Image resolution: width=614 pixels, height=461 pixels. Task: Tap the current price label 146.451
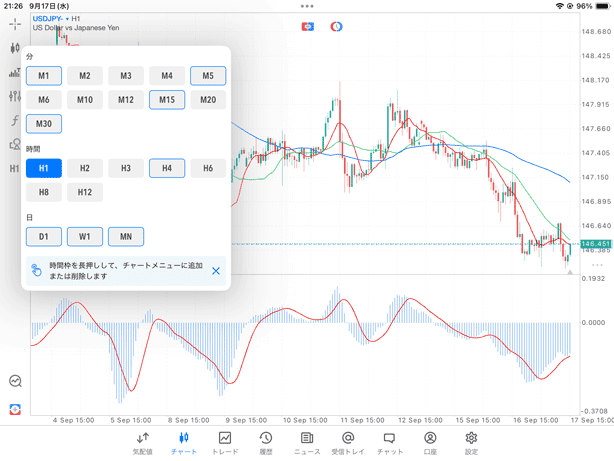(x=595, y=244)
